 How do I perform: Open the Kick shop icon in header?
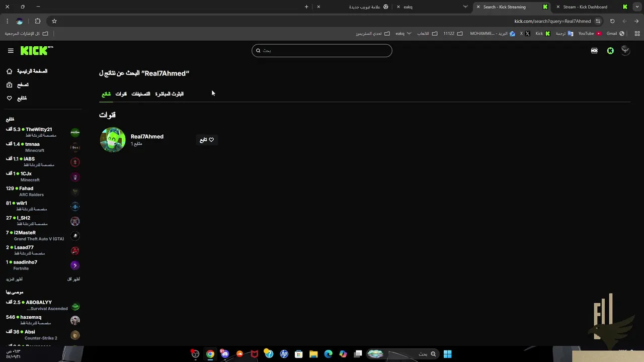pos(594,50)
